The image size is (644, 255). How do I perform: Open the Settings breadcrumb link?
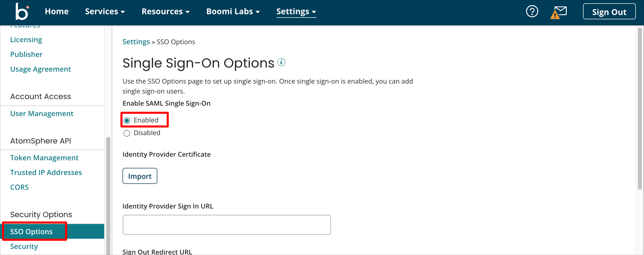coord(136,42)
